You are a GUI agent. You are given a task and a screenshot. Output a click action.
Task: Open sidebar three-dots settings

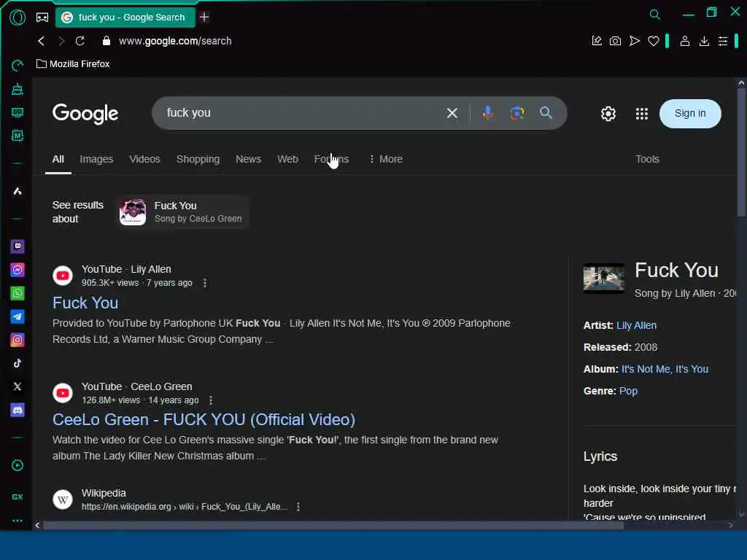(x=18, y=521)
